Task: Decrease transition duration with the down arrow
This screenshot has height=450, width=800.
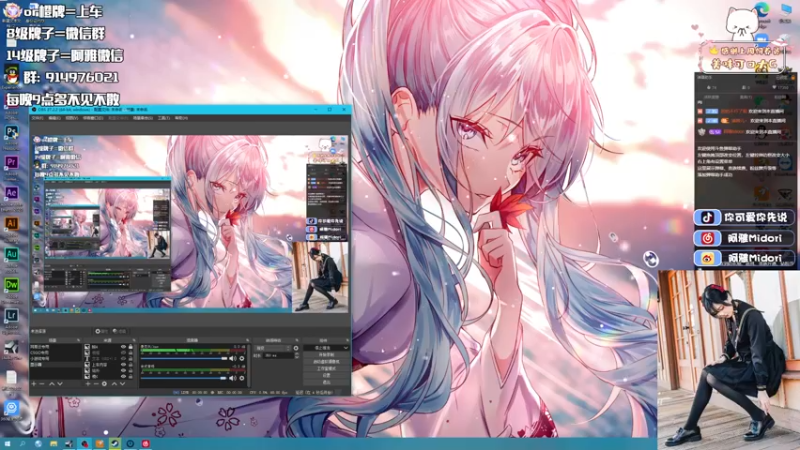Action: 297,357
